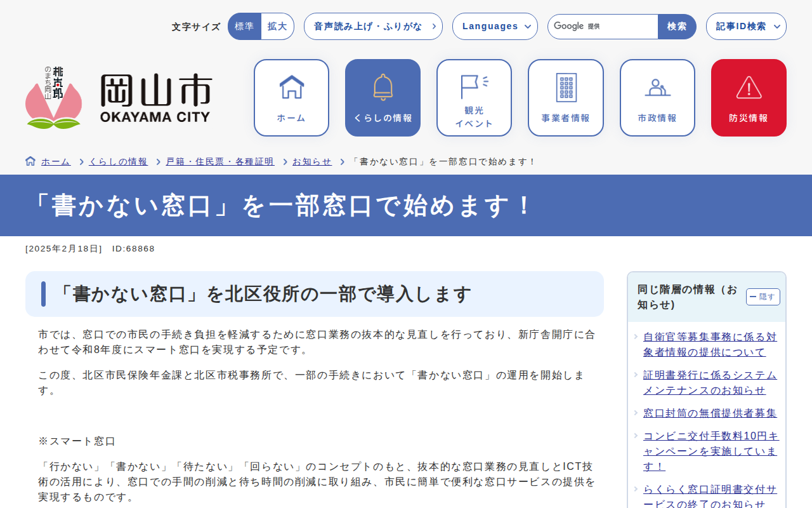
Task: Open 自衛官等募集事務に係る対象者情報の提供について link
Action: (x=710, y=345)
